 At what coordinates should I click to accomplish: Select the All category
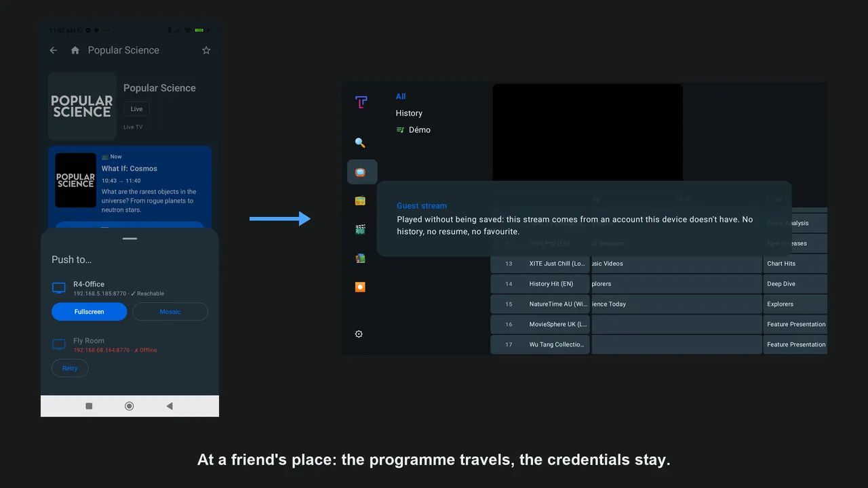point(401,96)
